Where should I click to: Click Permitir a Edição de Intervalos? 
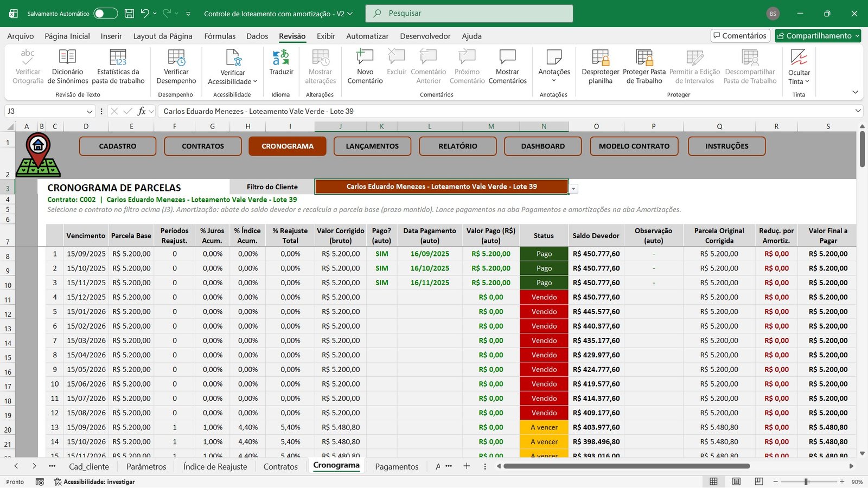(694, 67)
